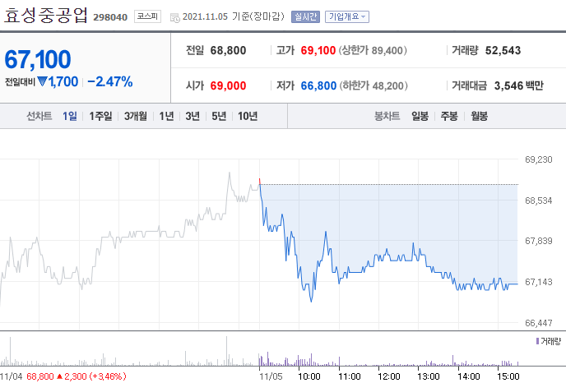Image resolution: width=566 pixels, height=392 pixels.
Task: Click the 봉차트 label
Action: [387, 116]
